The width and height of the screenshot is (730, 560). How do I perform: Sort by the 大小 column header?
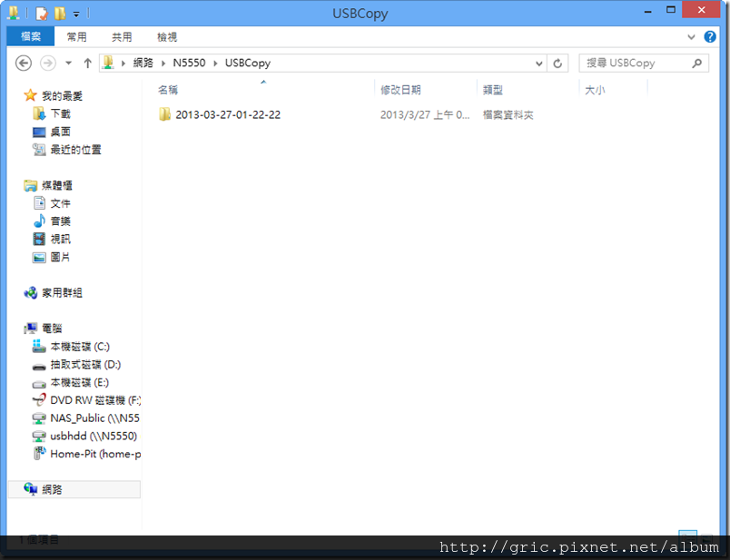(595, 90)
